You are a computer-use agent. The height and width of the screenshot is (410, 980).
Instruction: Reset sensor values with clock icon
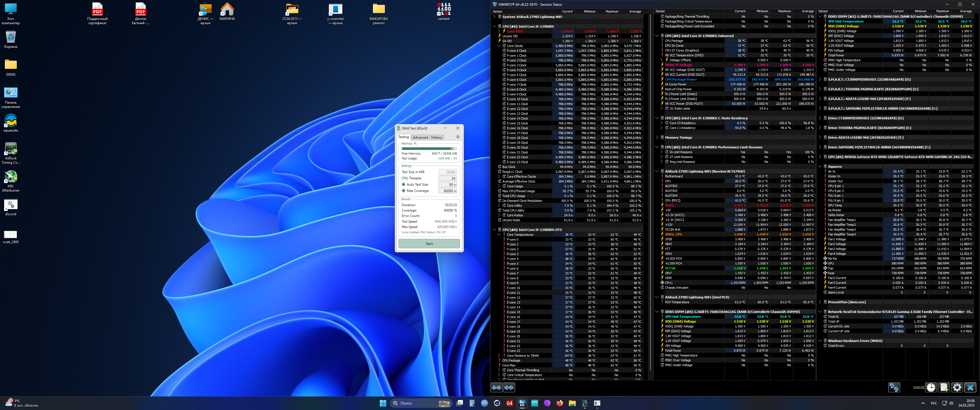click(x=931, y=387)
